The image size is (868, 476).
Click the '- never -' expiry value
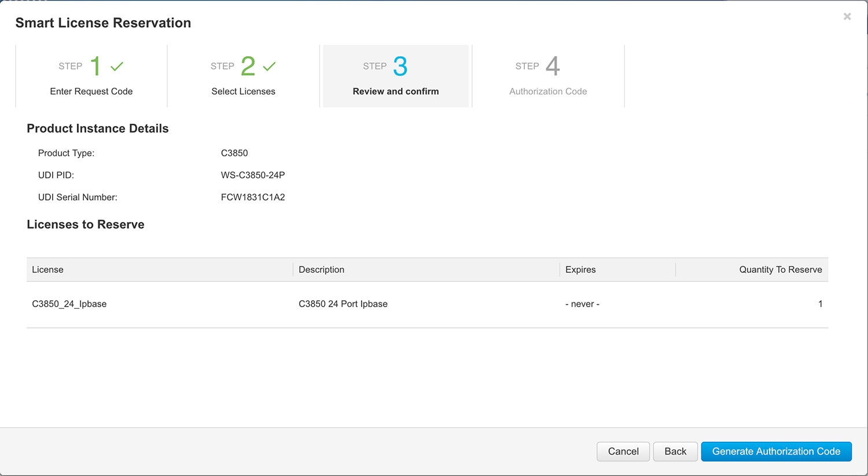click(582, 304)
